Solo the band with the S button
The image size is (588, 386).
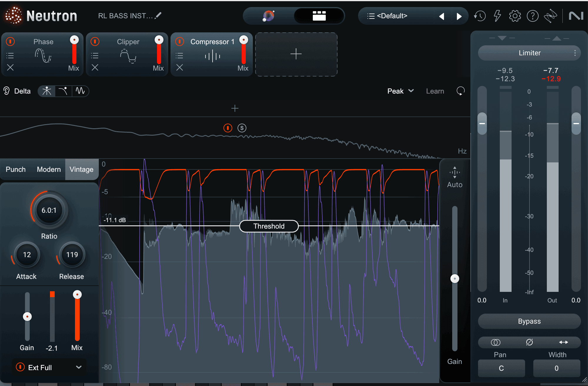tap(242, 128)
